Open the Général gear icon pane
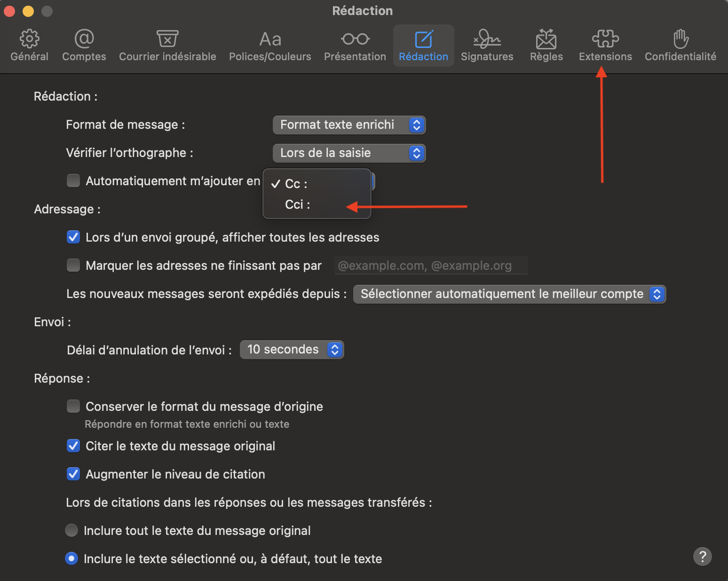 (x=29, y=46)
